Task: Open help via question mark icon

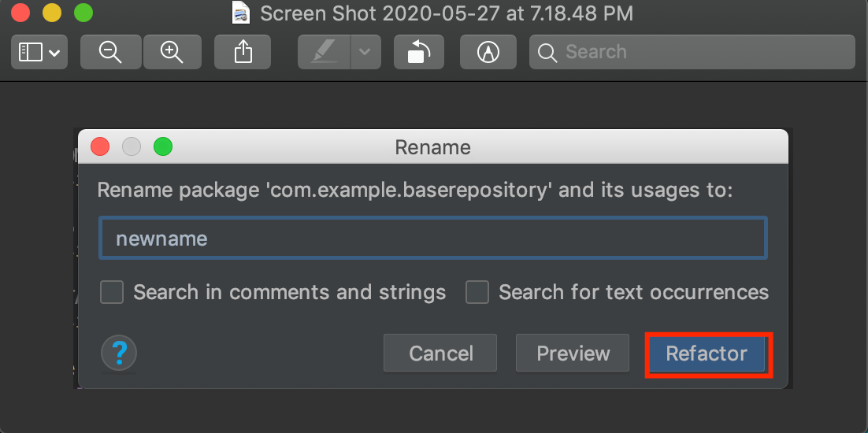Action: [x=119, y=352]
